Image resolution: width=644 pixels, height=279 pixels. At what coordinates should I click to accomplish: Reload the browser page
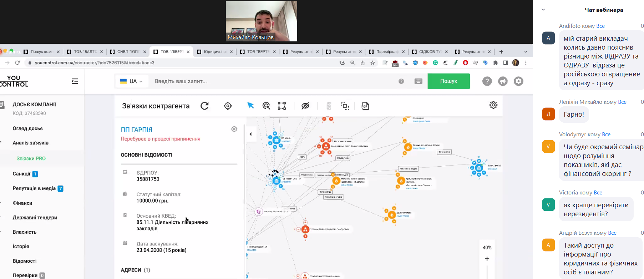[17, 63]
